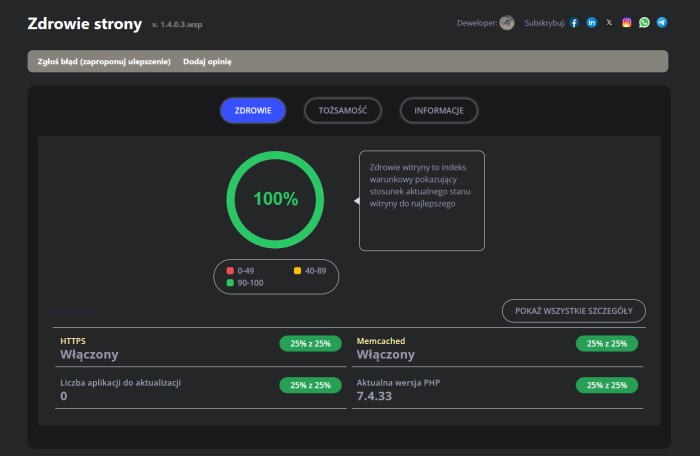The image size is (700, 456).
Task: Click the Zgłoś błąd (zaproponuj ulepszenie) link
Action: (x=104, y=62)
